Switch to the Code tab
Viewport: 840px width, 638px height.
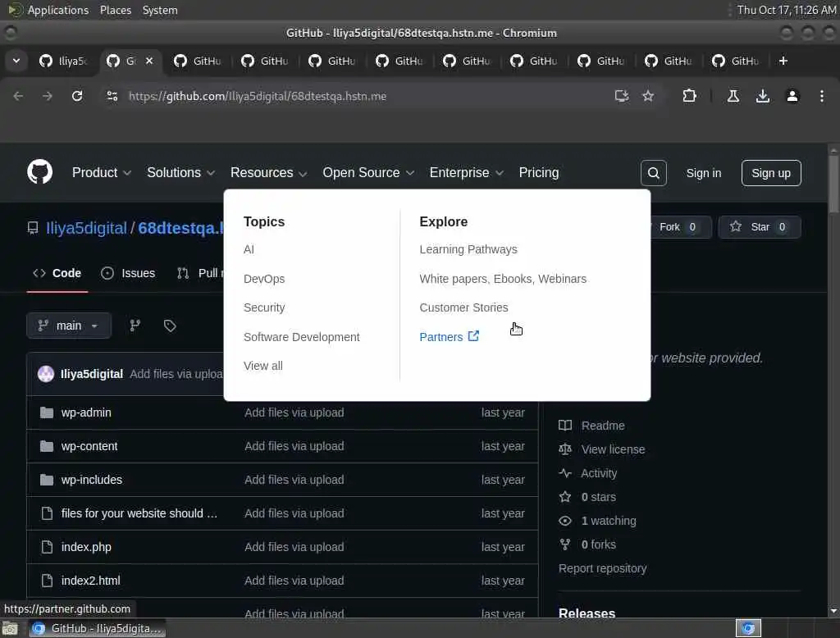[57, 273]
